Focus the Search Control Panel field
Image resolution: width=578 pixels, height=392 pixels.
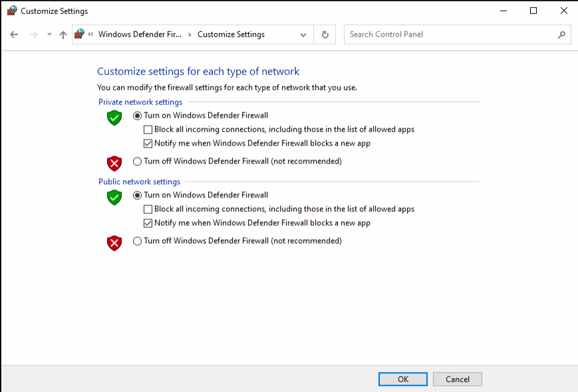[457, 35]
